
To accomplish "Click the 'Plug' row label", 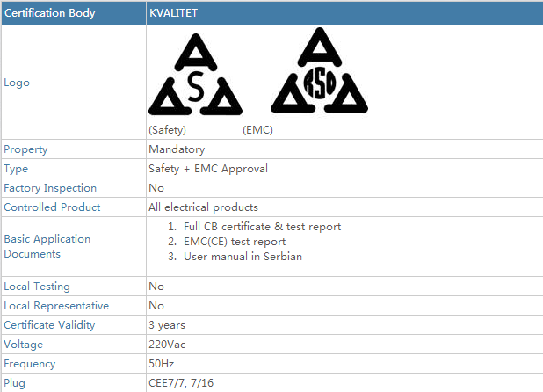I will 15,383.
